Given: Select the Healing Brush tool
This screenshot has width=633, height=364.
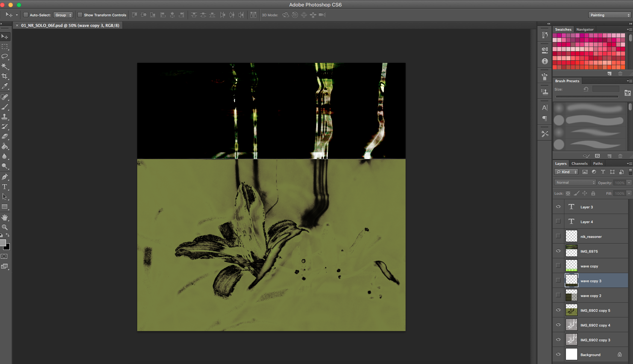Looking at the screenshot, I should (x=5, y=97).
